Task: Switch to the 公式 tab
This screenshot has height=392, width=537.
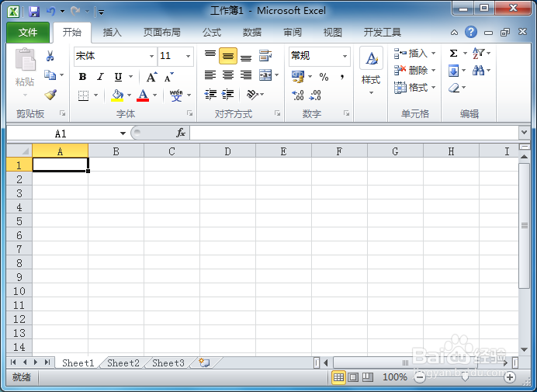Action: [x=212, y=33]
